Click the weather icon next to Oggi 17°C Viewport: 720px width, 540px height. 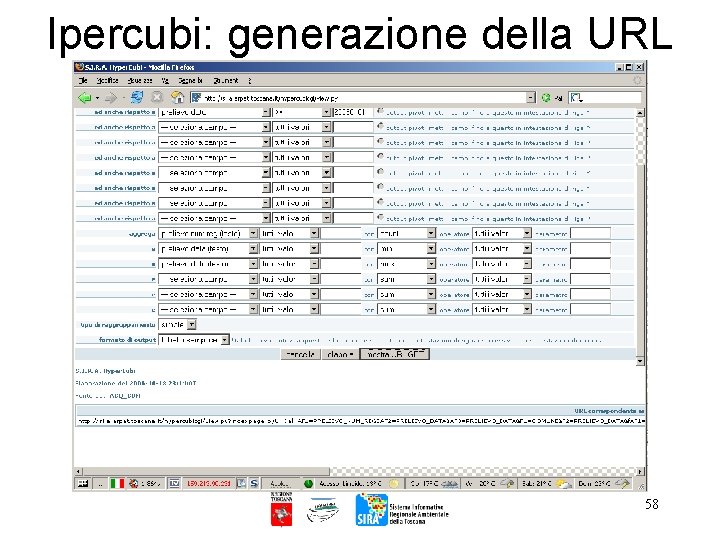coord(449,483)
